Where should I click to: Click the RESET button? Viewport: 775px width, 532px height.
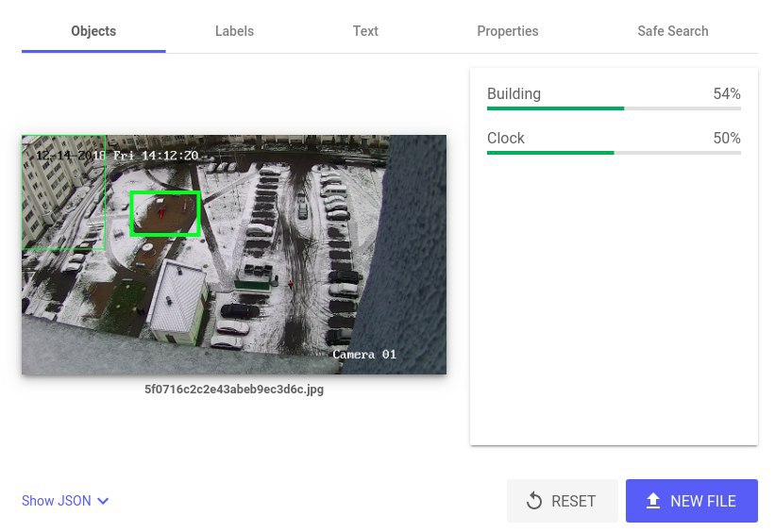point(563,501)
